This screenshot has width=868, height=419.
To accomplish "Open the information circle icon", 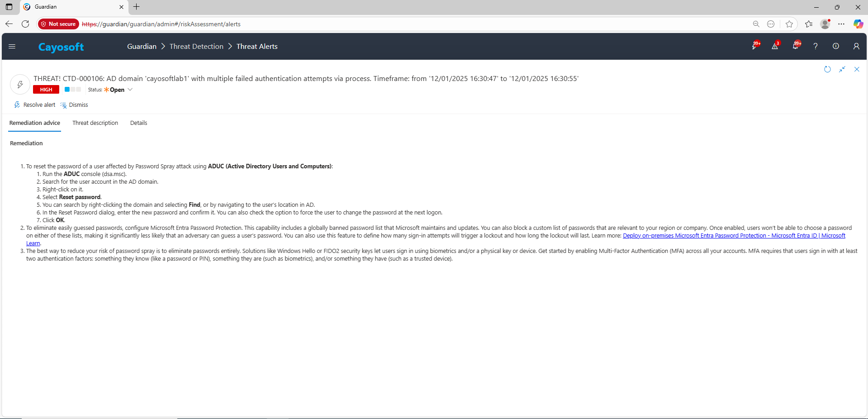I will [x=836, y=46].
